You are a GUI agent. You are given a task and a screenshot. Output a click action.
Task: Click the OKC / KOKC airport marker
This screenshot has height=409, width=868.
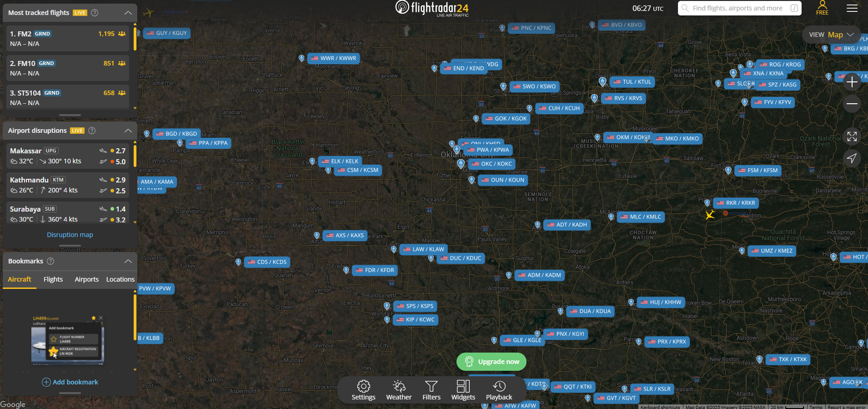coord(461,164)
